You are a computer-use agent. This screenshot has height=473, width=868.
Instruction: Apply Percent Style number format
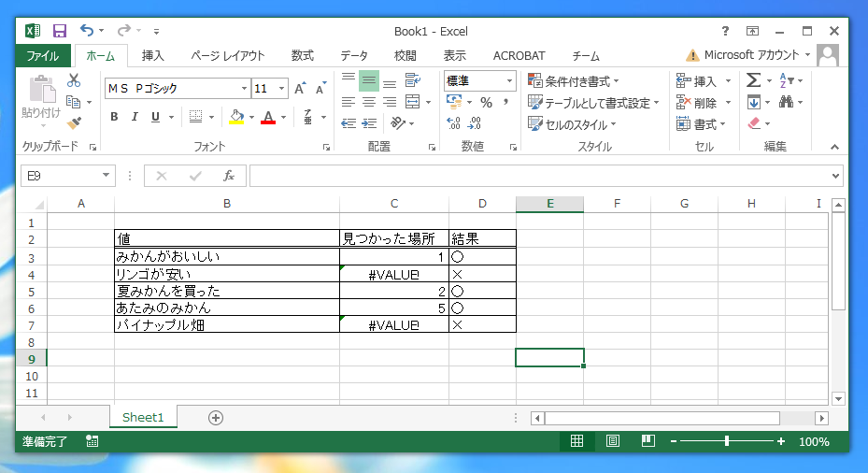486,103
